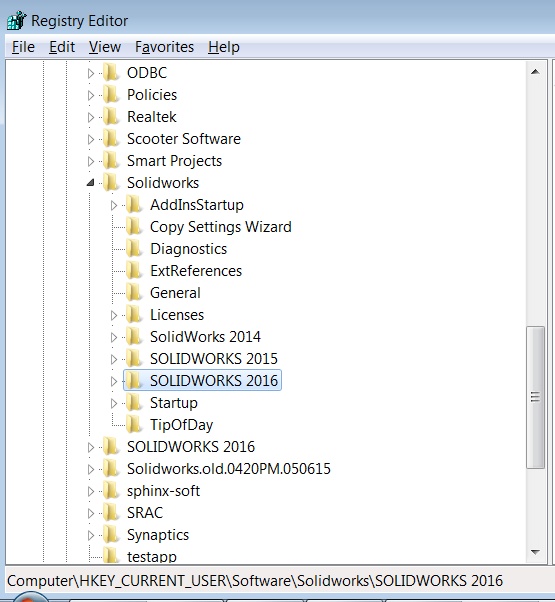Click the Synaptics folder icon
This screenshot has width=555, height=602.
111,534
